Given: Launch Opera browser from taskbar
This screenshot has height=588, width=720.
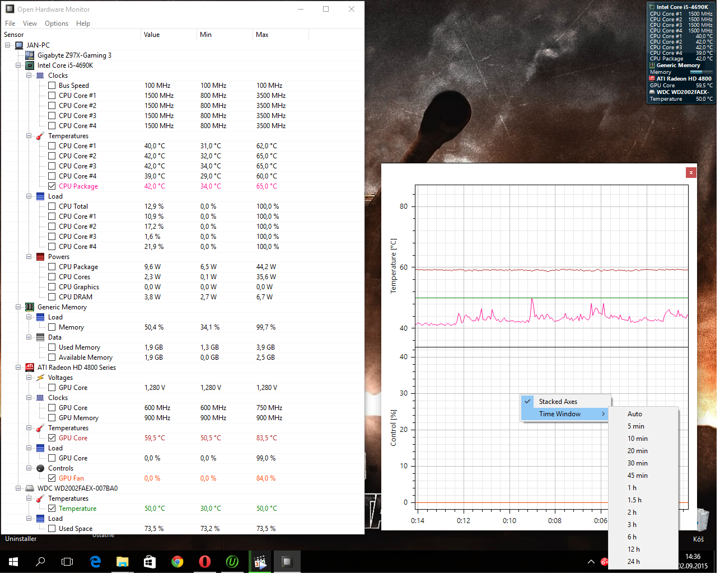Looking at the screenshot, I should click(205, 562).
